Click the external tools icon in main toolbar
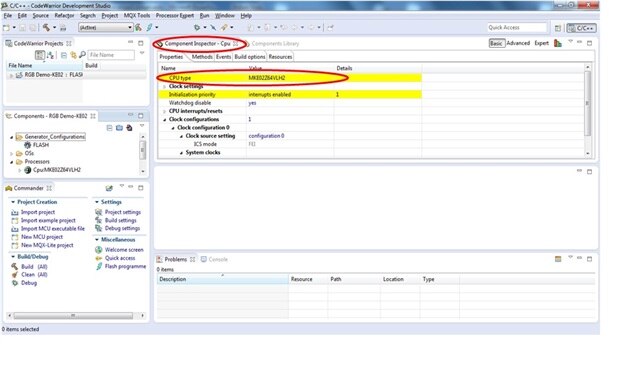Viewport: 620px width, 370px height. click(x=224, y=27)
